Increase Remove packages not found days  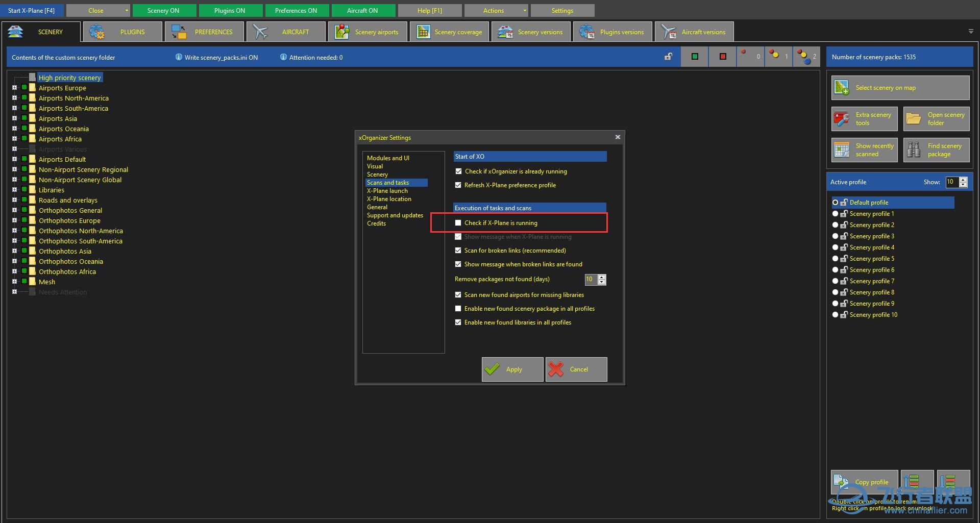pyautogui.click(x=602, y=277)
